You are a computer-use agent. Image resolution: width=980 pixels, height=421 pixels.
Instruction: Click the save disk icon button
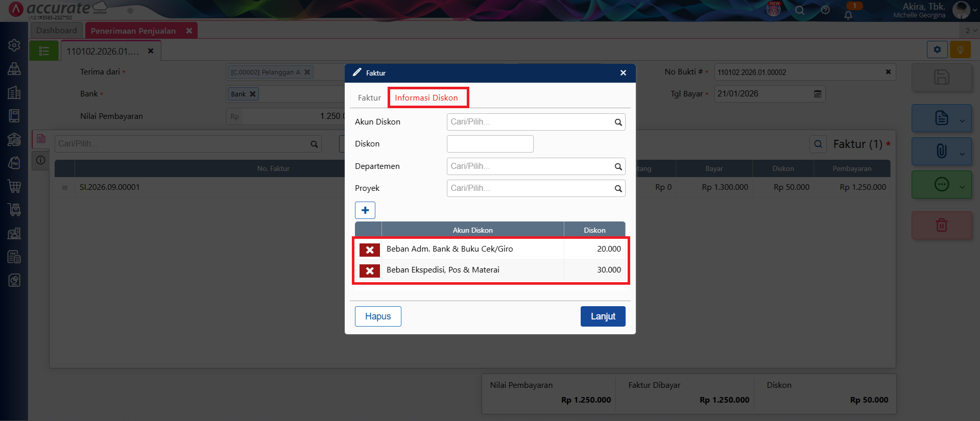[941, 77]
